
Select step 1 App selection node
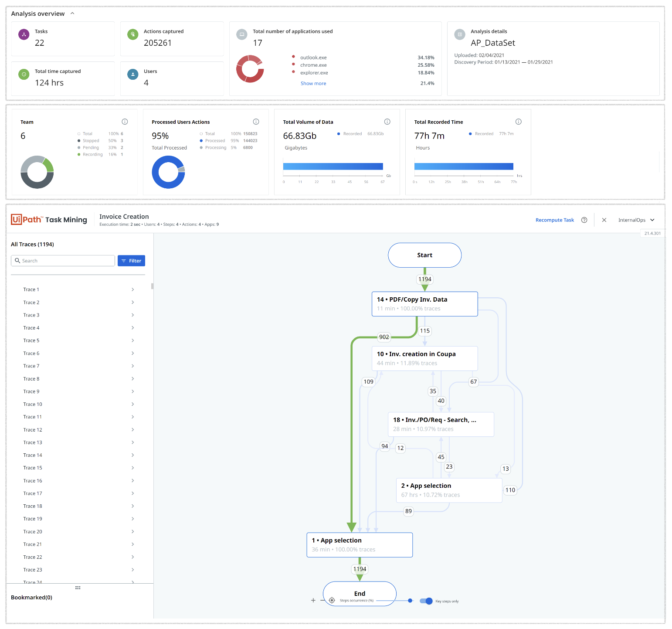(360, 545)
